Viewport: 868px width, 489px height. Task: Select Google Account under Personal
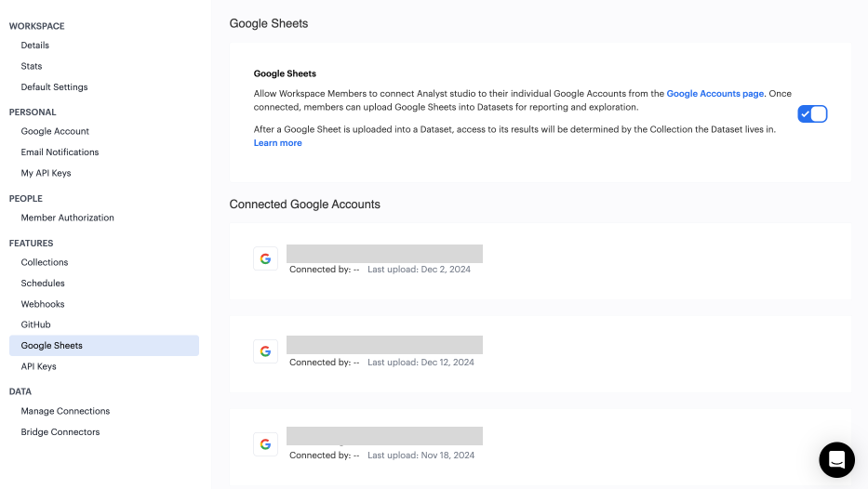(x=55, y=131)
